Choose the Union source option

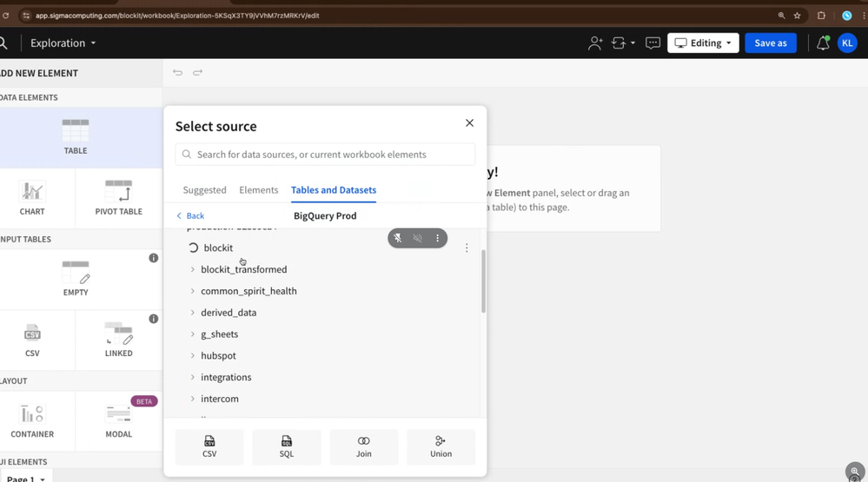click(x=441, y=447)
